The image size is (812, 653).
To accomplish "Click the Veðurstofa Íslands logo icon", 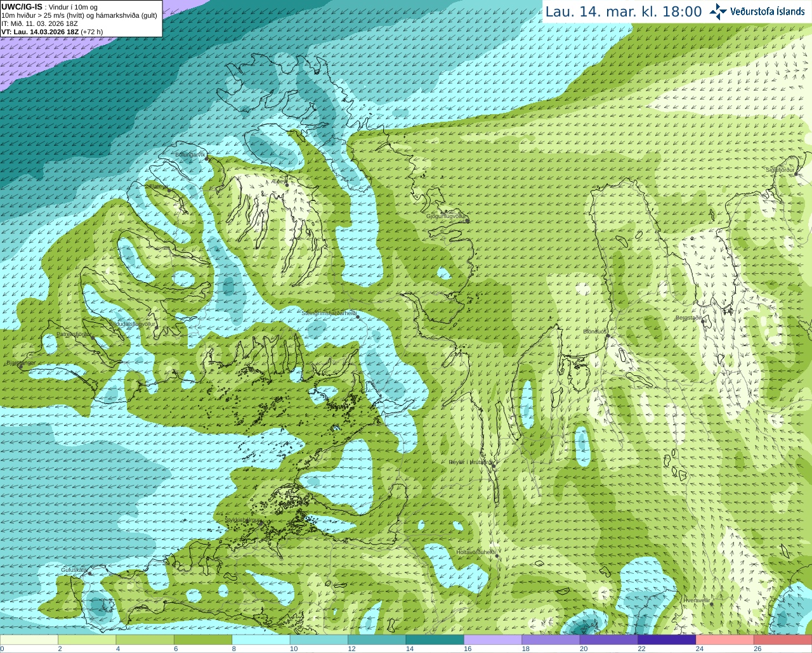I will click(x=718, y=11).
